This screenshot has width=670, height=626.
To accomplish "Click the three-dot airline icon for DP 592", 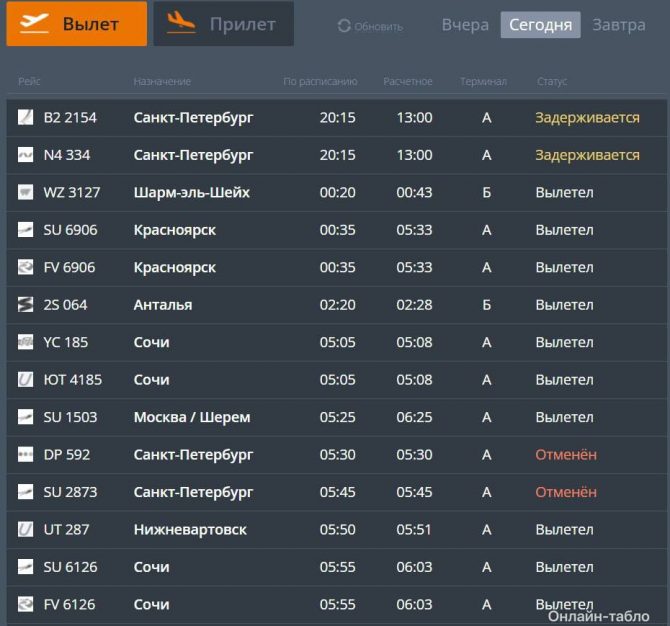I will tap(26, 455).
